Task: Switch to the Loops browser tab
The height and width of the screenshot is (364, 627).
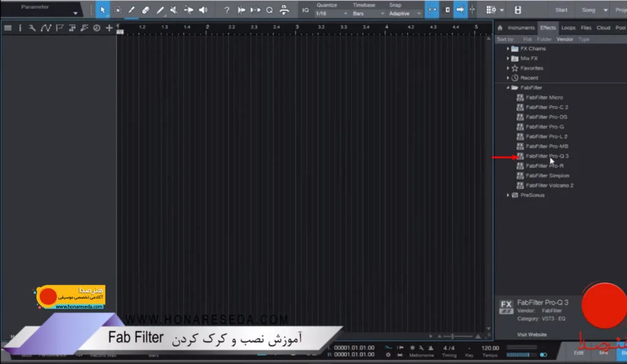Action: pos(568,28)
